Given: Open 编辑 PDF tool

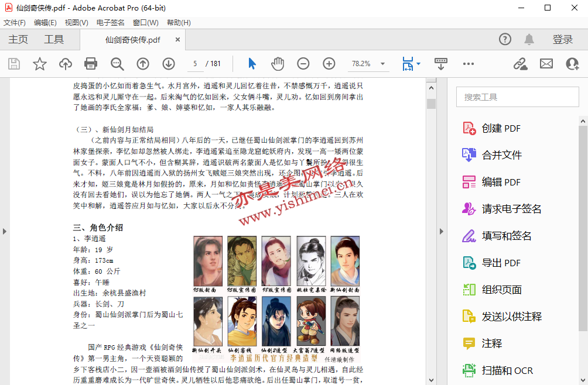Looking at the screenshot, I should [491, 182].
